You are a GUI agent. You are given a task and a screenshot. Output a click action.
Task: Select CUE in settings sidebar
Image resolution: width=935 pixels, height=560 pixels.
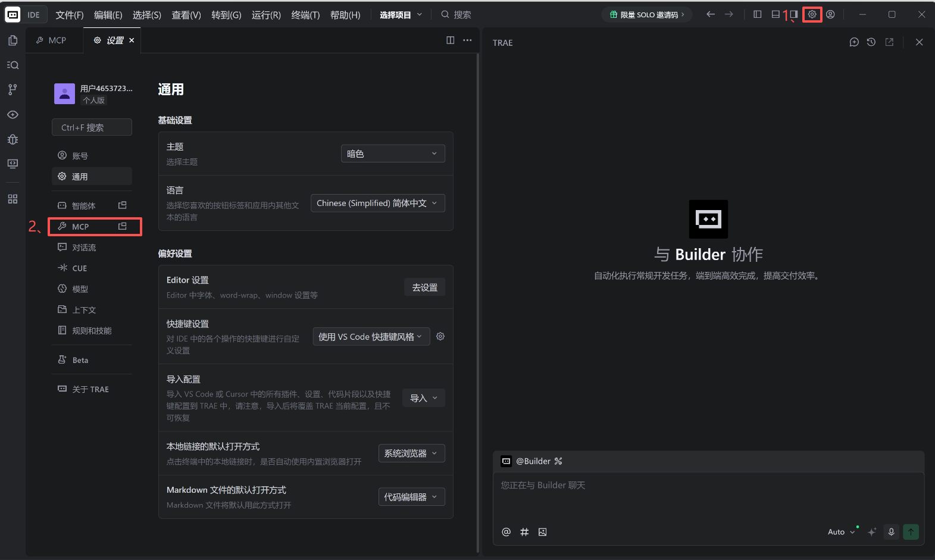click(92, 268)
